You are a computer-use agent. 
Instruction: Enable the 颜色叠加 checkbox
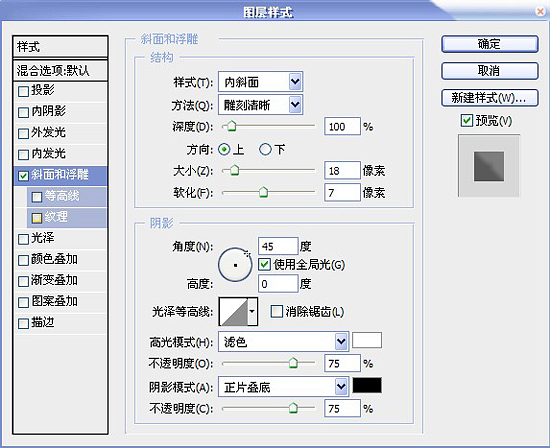(x=24, y=260)
